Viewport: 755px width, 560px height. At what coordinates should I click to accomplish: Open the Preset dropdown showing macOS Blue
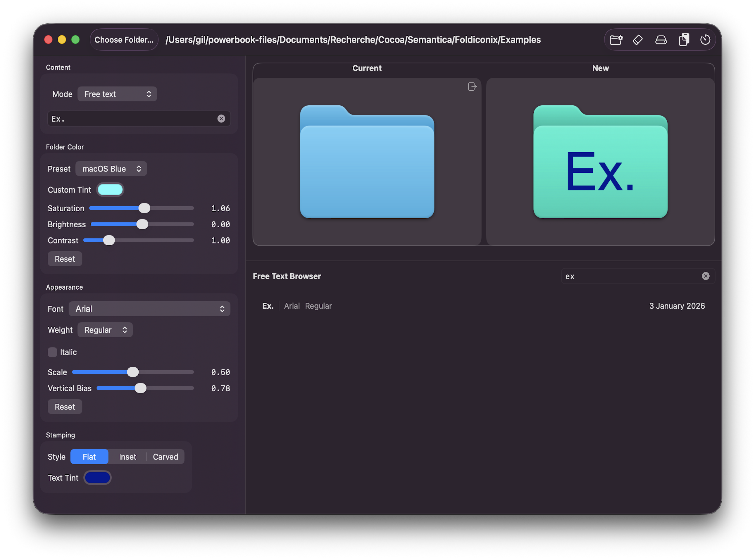[x=111, y=168]
